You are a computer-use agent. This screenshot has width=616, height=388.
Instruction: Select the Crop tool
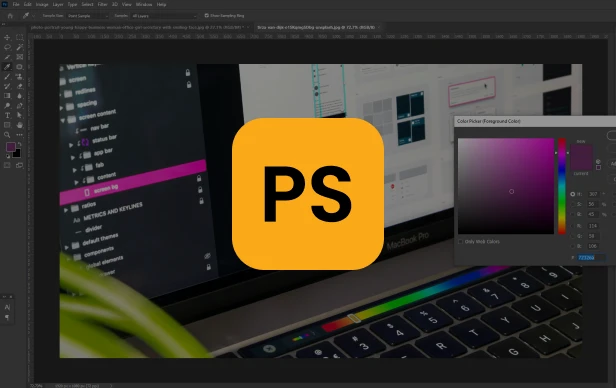pyautogui.click(x=7, y=57)
